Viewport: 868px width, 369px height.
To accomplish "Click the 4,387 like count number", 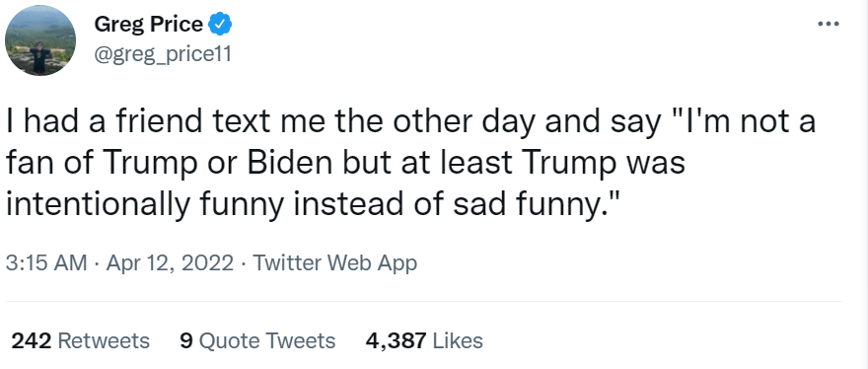I will coord(397,340).
